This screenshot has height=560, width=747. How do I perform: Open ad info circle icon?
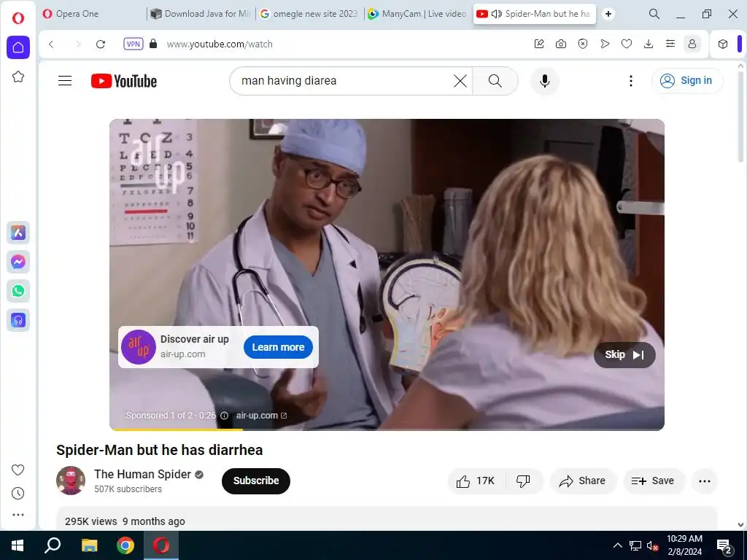coord(224,415)
